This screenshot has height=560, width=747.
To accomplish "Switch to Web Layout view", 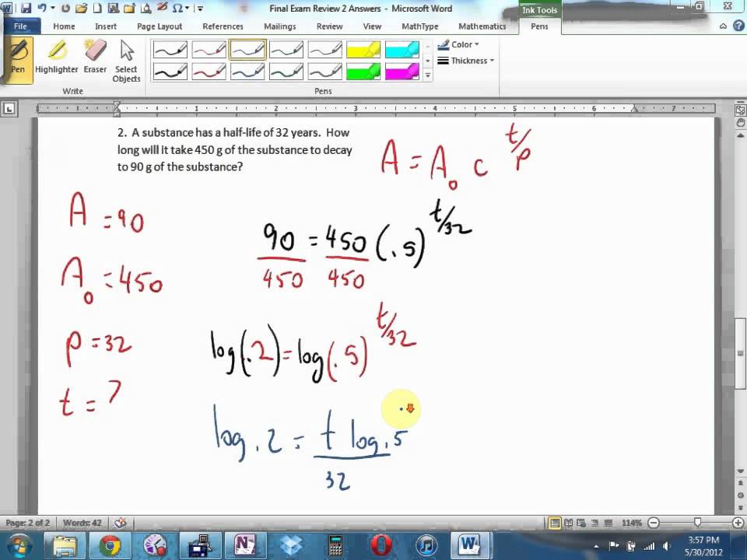I will coord(581,523).
